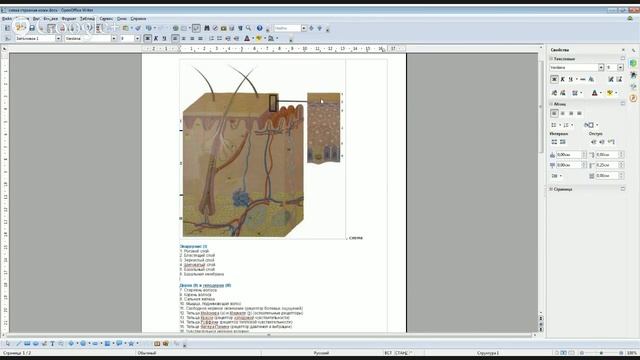
Task: Pick the Ellipse tool in drawing toolbar
Action: click(x=36, y=344)
